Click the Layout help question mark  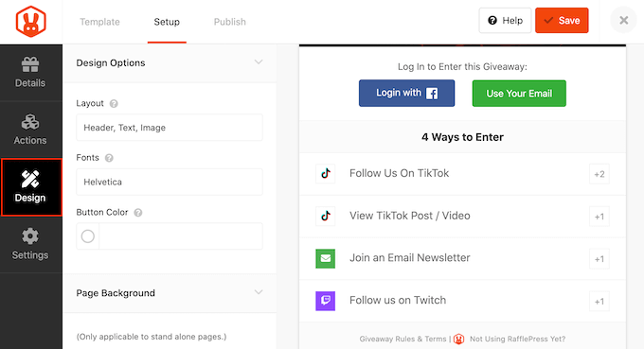(x=114, y=104)
